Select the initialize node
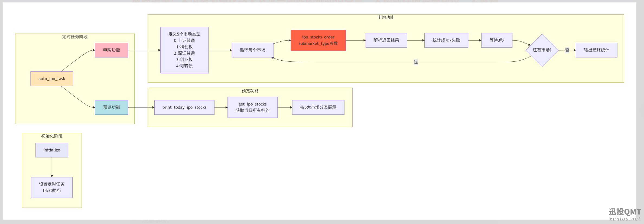The height and width of the screenshot is (224, 644). [x=52, y=150]
